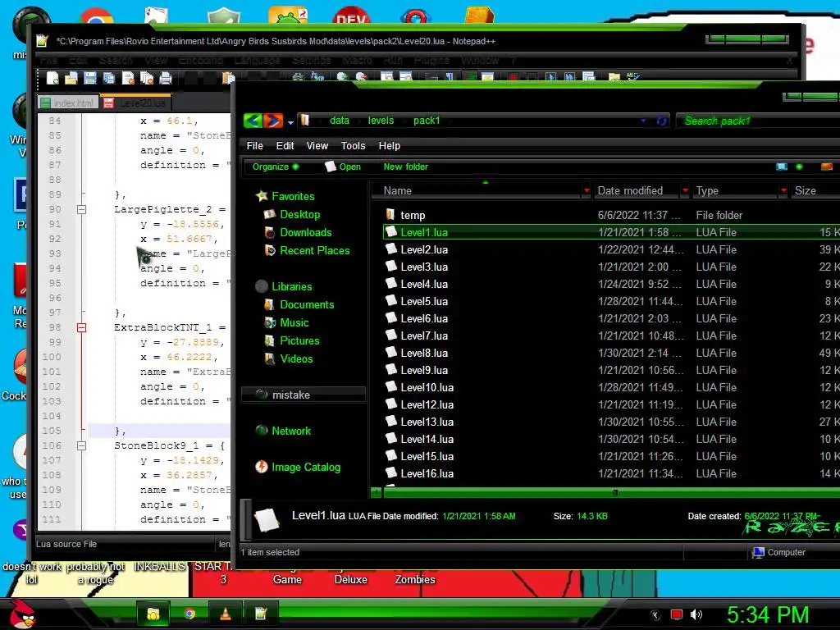Open the Date modified column filter dropdown
This screenshot has height=630, width=840.
[x=685, y=190]
